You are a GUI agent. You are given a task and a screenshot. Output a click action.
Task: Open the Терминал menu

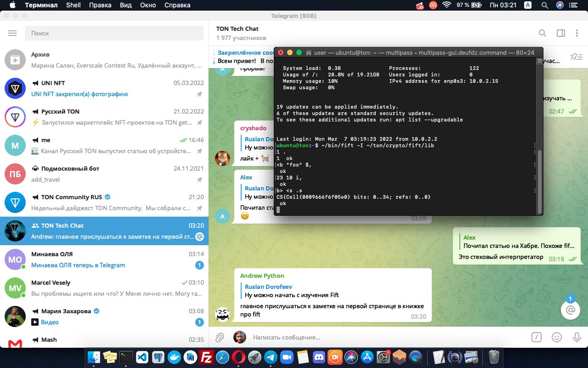[x=41, y=5]
